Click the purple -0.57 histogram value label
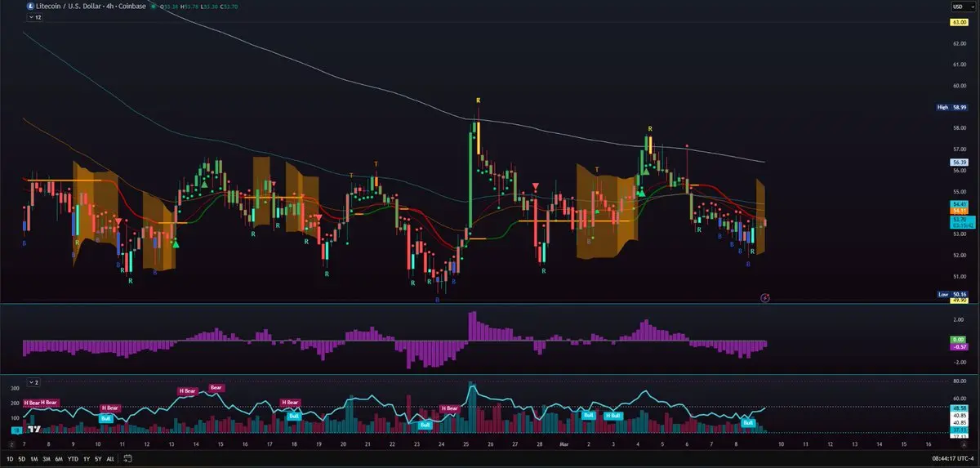Image resolution: width=980 pixels, height=468 pixels. click(x=959, y=347)
